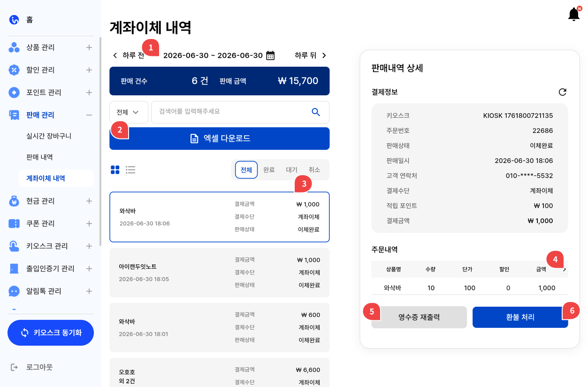Open 실시간 장바구니 submenu item
This screenshot has height=387, width=588.
pyautogui.click(x=49, y=136)
